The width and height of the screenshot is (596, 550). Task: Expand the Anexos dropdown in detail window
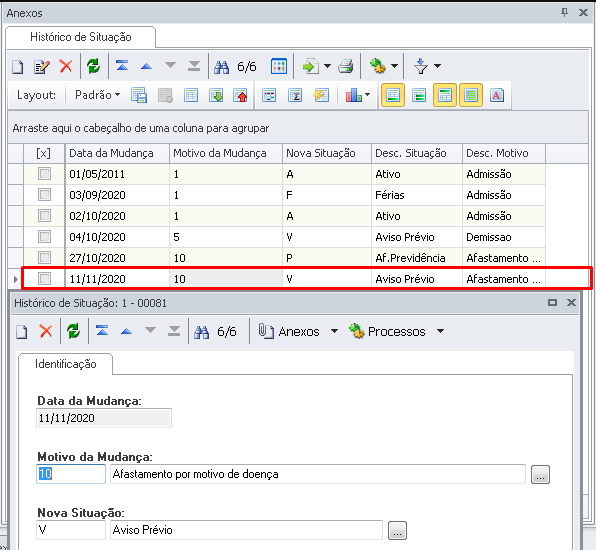point(334,331)
